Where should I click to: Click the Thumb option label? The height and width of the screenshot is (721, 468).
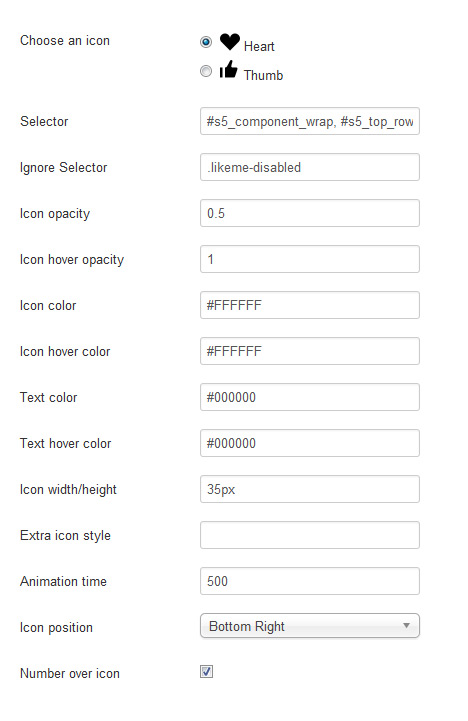click(263, 75)
